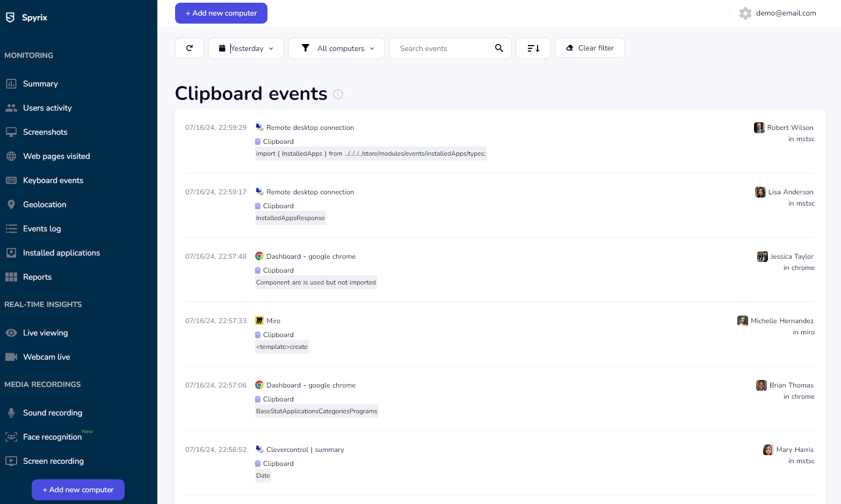841x504 pixels.
Task: Click the top Add new computer button
Action: click(x=221, y=13)
